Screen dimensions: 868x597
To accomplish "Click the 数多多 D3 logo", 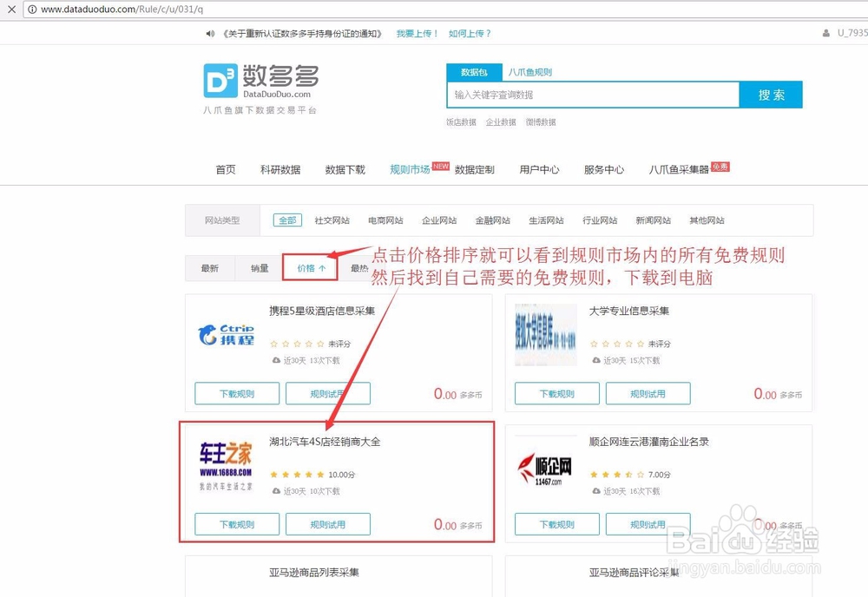I will (x=260, y=82).
